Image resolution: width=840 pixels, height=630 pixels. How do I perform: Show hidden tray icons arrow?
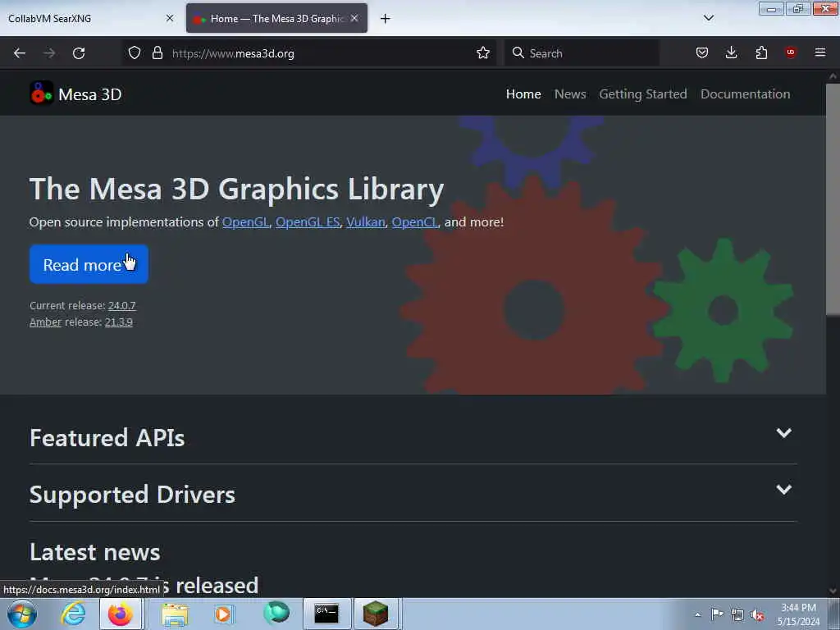(x=697, y=614)
